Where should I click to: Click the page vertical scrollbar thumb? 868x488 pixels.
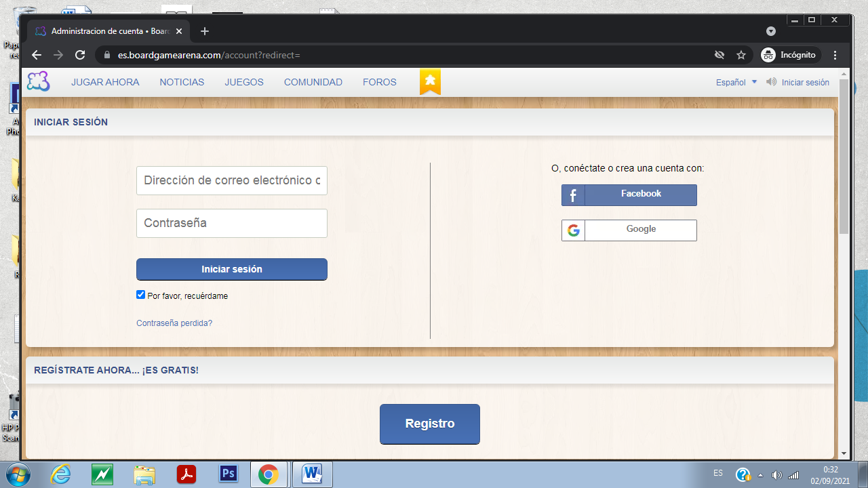[844, 157]
